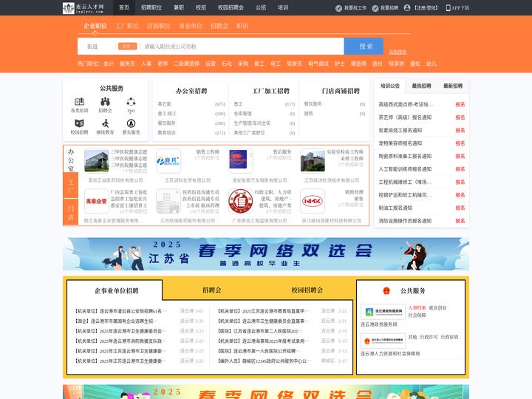Viewport: 532px width, 399px height.
Task: Click 报名 for 消防设施操作员报名通知
Action: 460,221
